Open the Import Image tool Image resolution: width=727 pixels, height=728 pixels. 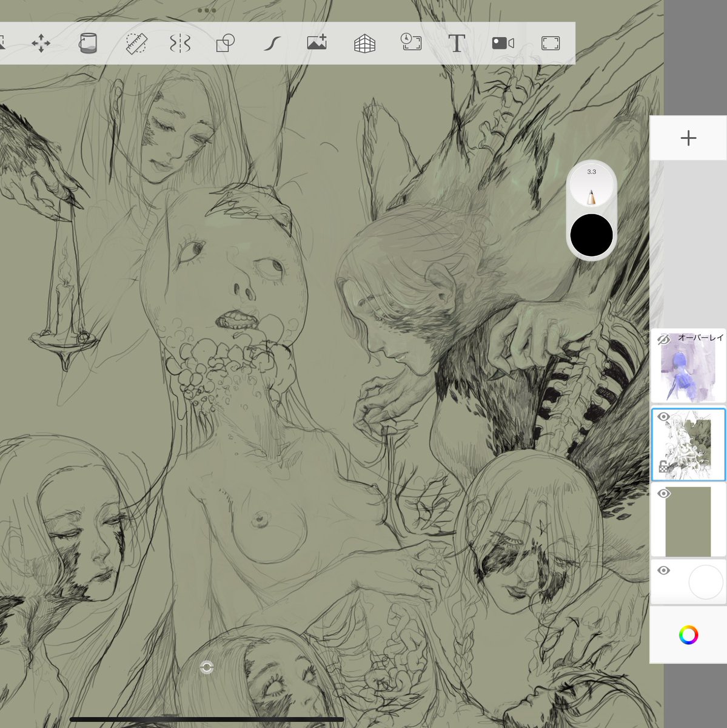[317, 42]
